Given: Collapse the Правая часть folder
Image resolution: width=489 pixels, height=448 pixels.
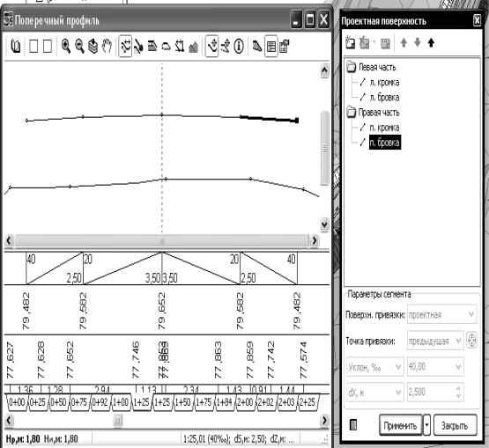Looking at the screenshot, I should tap(352, 112).
